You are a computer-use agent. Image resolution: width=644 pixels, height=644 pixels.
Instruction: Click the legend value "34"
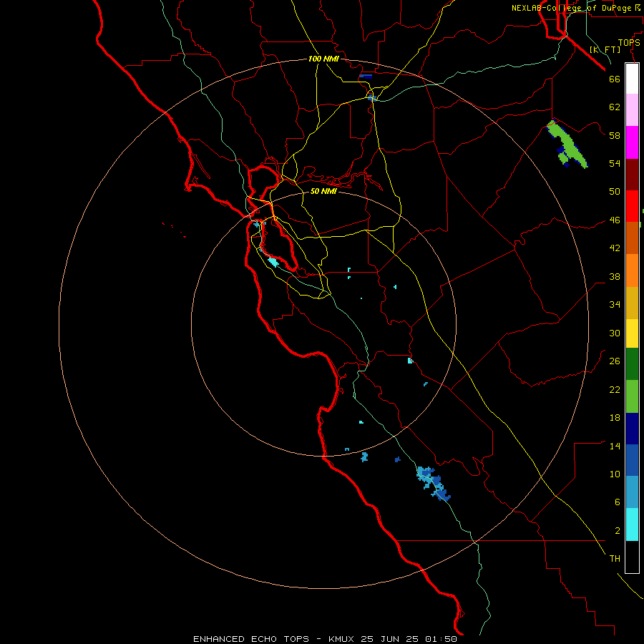(615, 305)
